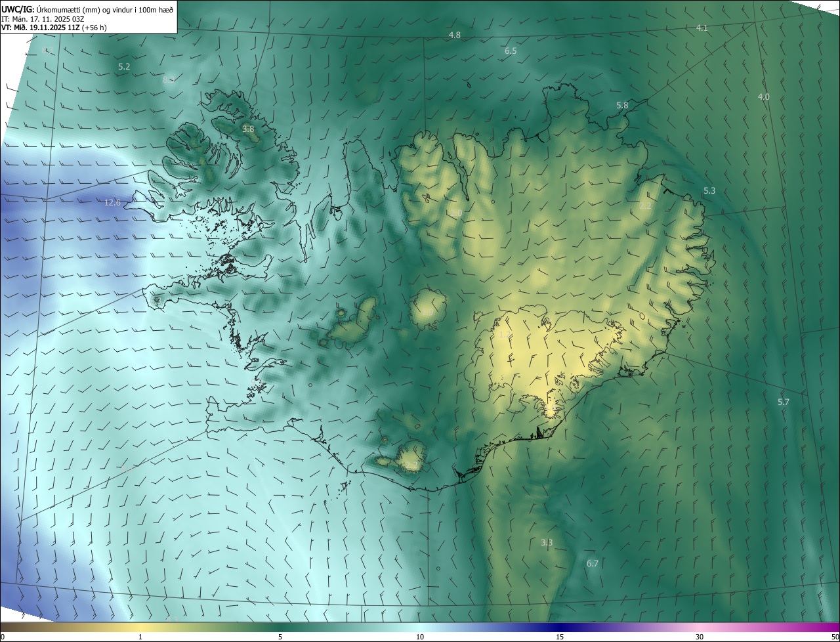Click the color scale tick labeled 50

pos(835,637)
